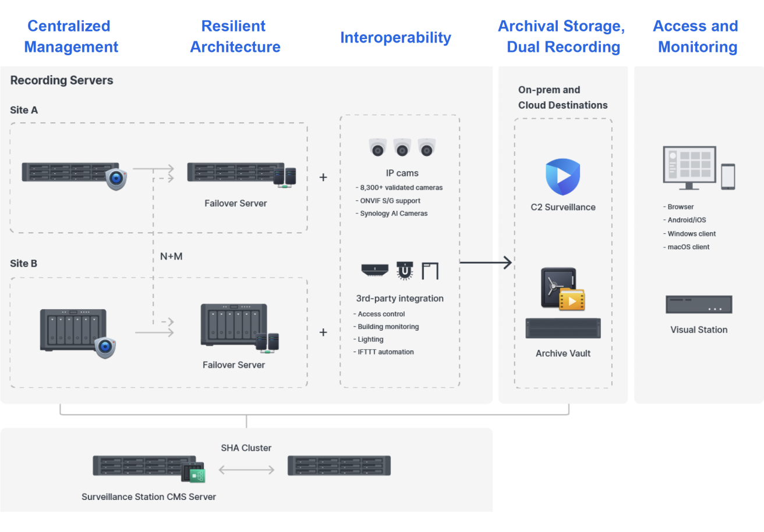Viewport: 764px width, 532px height.
Task: Open the Access and Monitoring heading
Action: coord(697,36)
